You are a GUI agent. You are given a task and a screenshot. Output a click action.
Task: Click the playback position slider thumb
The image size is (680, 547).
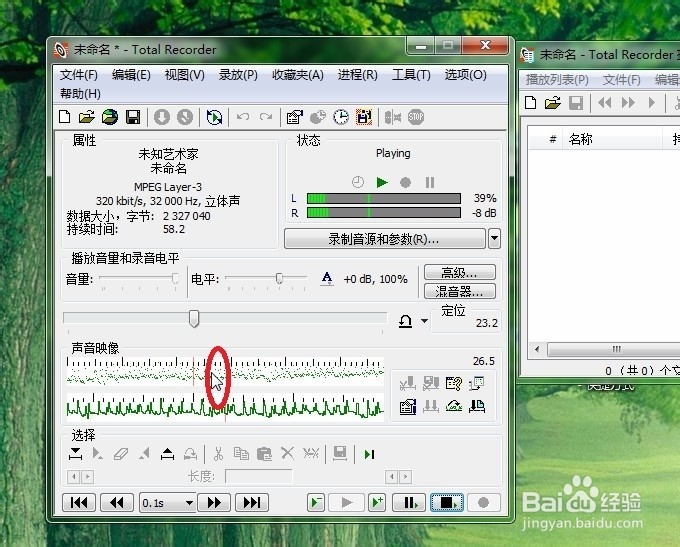(194, 319)
